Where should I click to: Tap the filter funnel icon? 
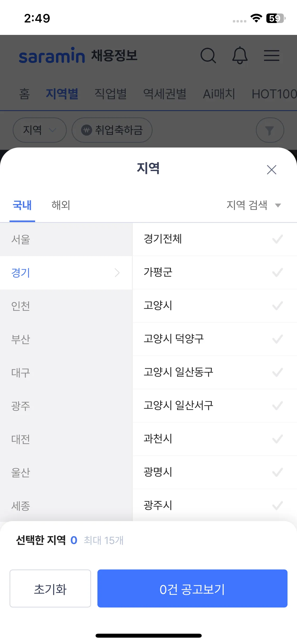click(x=270, y=130)
